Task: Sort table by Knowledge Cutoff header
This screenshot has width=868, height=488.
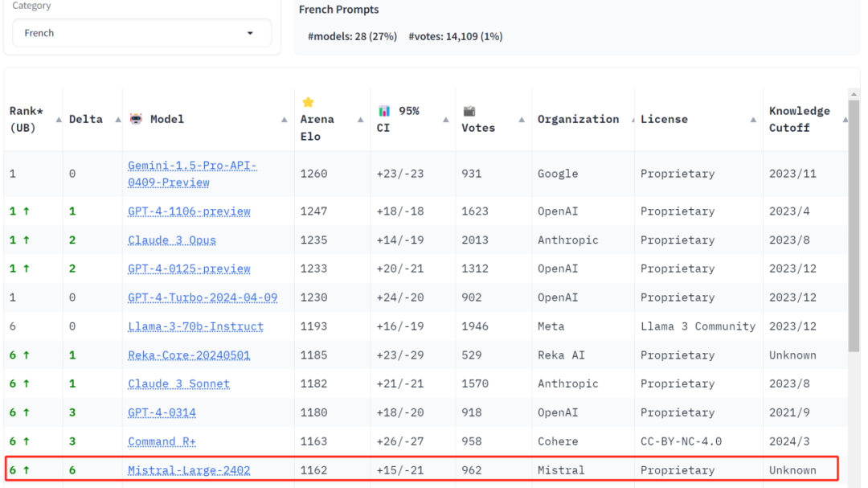Action: coord(799,119)
